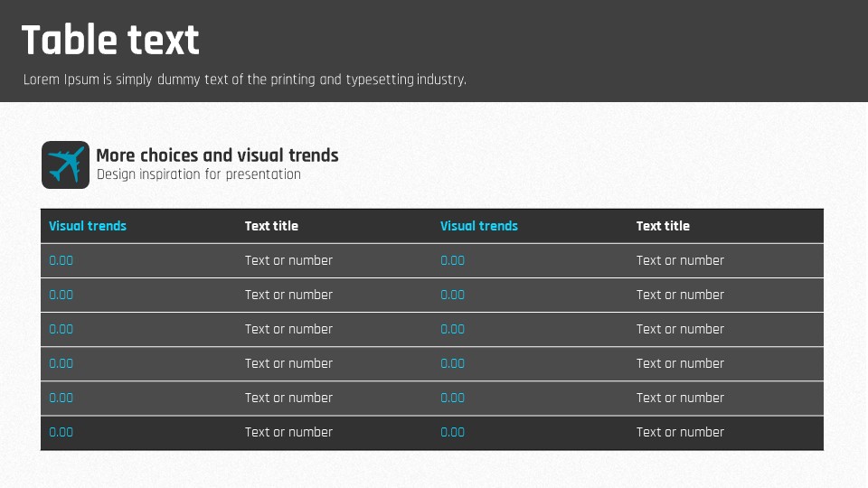Select first-row "0.00" in the leftmost column

click(61, 260)
